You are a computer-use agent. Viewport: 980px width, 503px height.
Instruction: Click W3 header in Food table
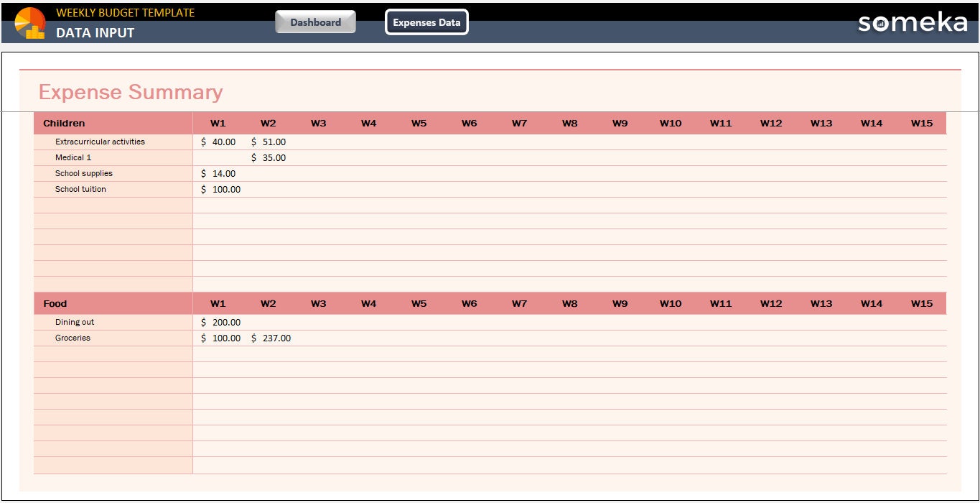pyautogui.click(x=319, y=303)
